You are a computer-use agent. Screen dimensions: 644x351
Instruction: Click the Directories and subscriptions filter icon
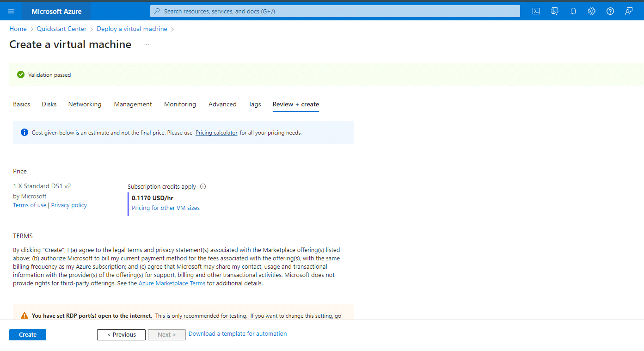[x=554, y=11]
